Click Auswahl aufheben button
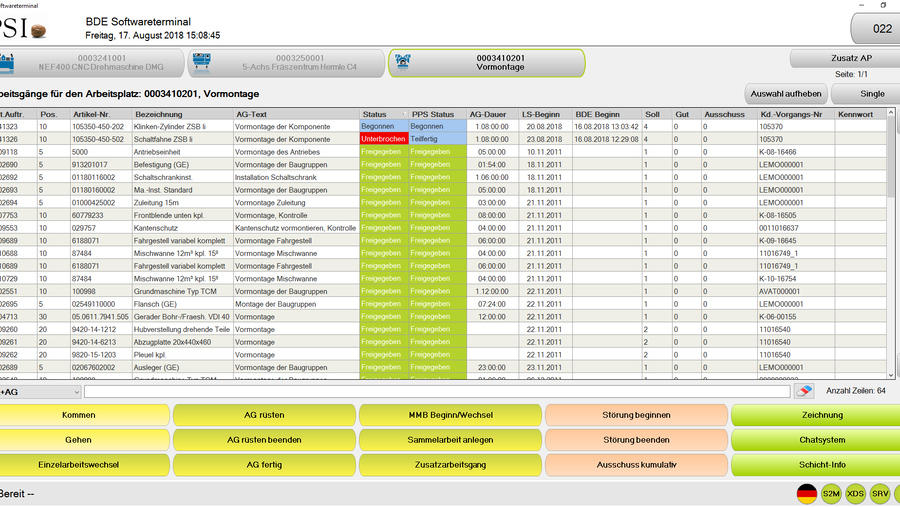The height and width of the screenshot is (507, 900). pyautogui.click(x=786, y=94)
